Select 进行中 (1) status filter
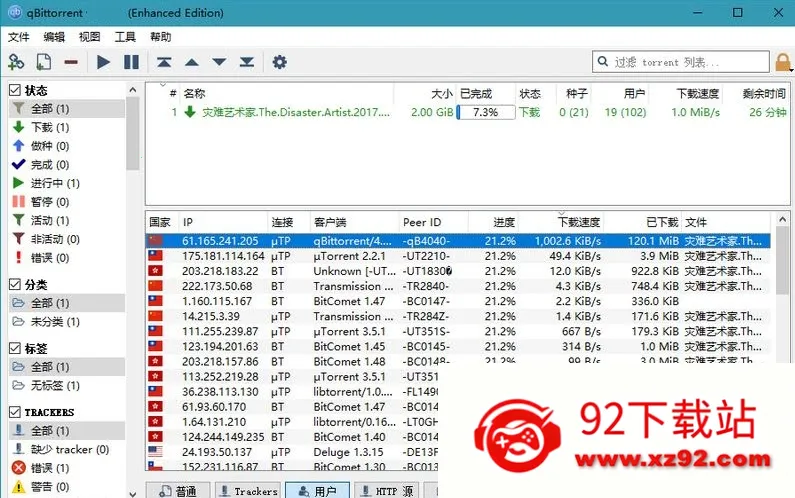This screenshot has width=795, height=498. point(66,183)
